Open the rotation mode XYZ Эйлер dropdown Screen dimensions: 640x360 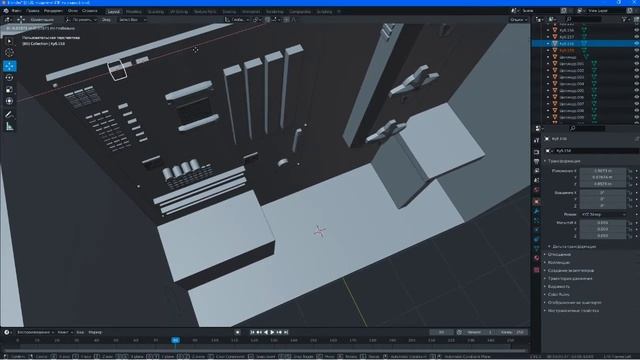(x=603, y=214)
